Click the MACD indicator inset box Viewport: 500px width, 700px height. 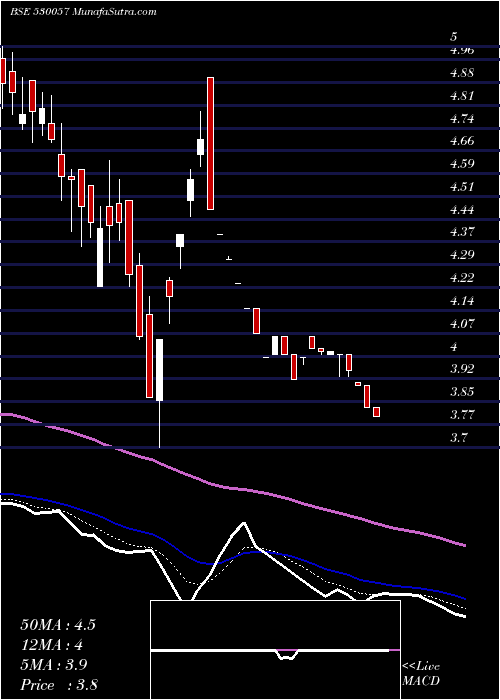(275, 650)
